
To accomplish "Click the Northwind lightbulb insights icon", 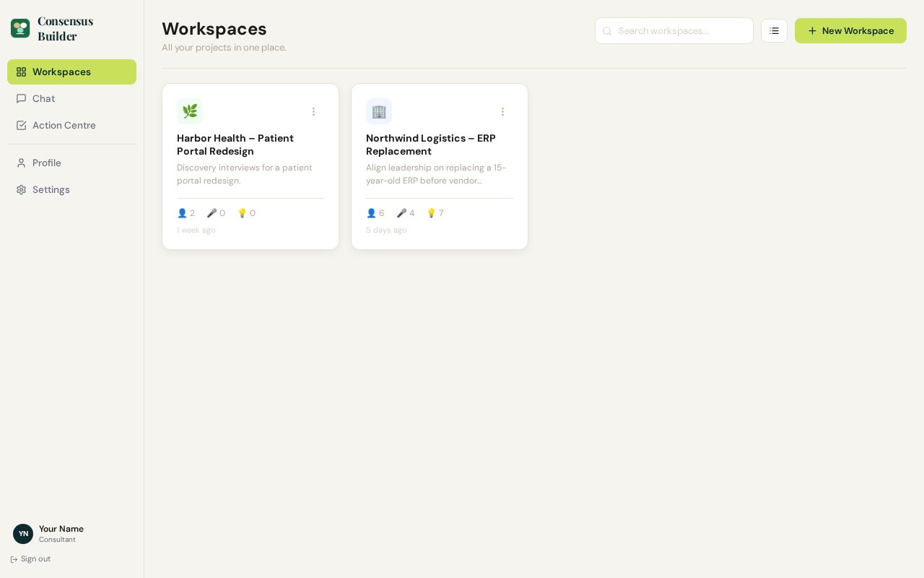I will (431, 213).
